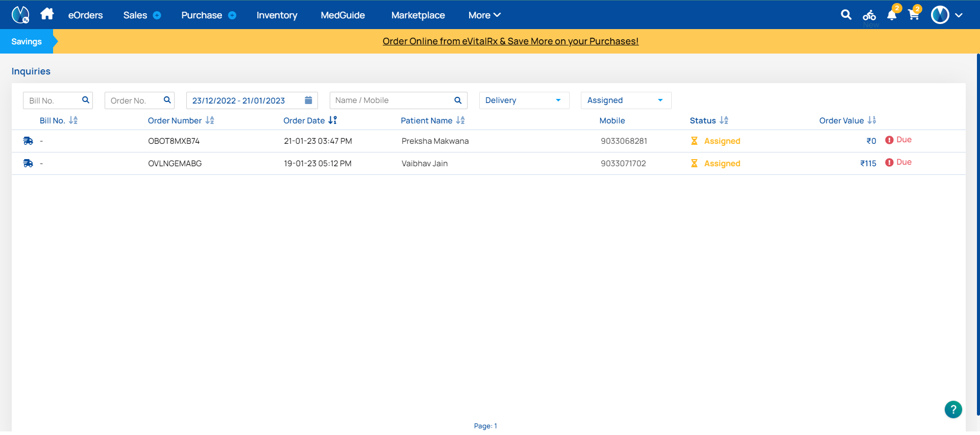The height and width of the screenshot is (435, 980).
Task: Click the plus icon beside Purchase
Action: click(x=232, y=15)
